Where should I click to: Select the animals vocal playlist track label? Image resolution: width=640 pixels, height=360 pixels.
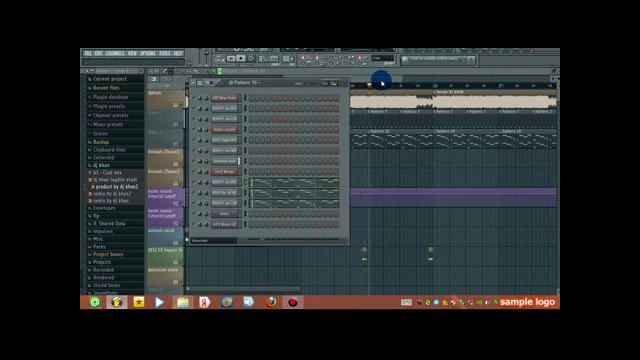(x=165, y=237)
